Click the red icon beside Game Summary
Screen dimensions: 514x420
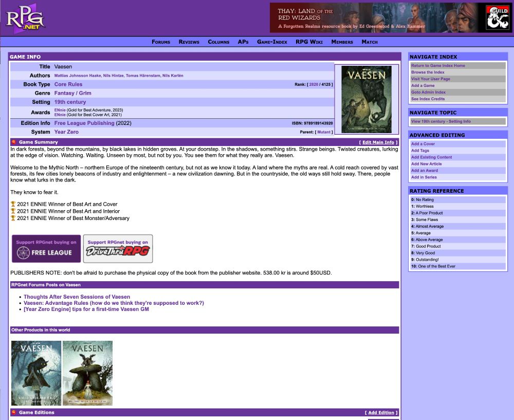(x=14, y=142)
